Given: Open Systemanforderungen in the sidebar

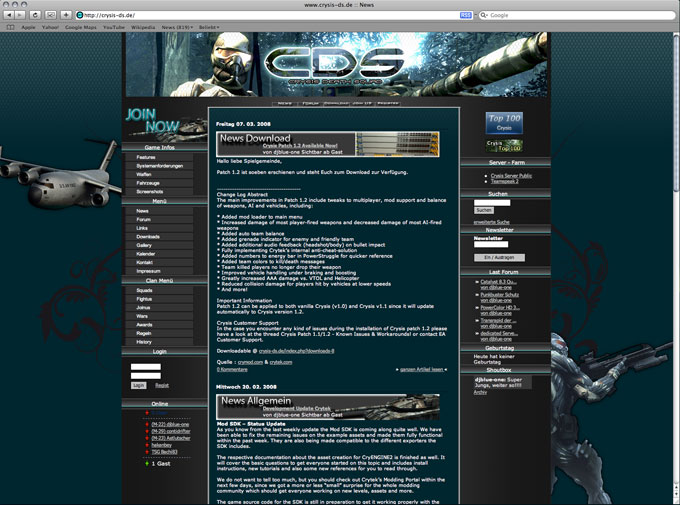Looking at the screenshot, I should (x=159, y=166).
